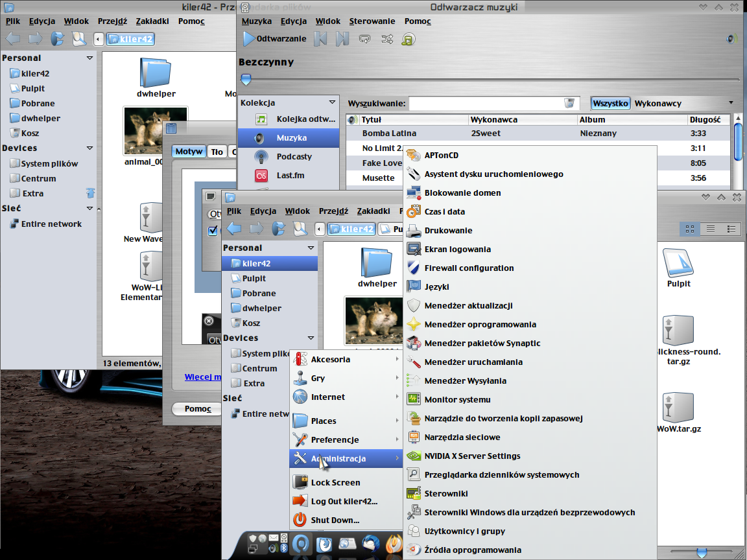Viewport: 747px width, 560px height.
Task: Open Last.fm source in music player
Action: 288,175
